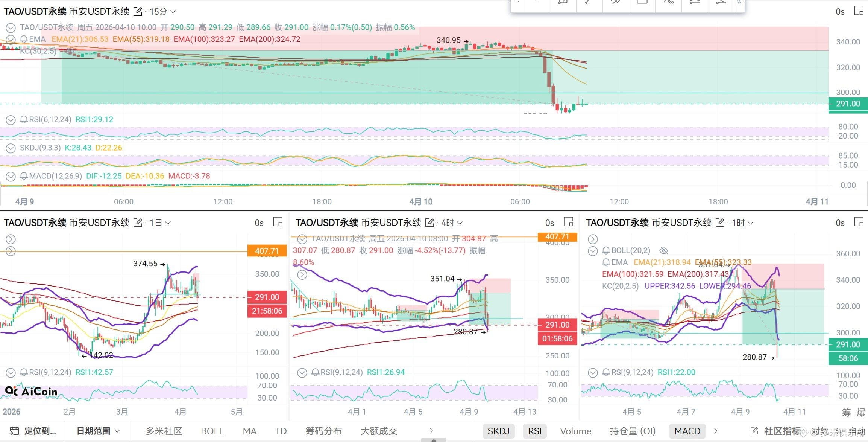The width and height of the screenshot is (868, 442).
Task: Show more sub indicators after MACD button
Action: click(x=715, y=431)
